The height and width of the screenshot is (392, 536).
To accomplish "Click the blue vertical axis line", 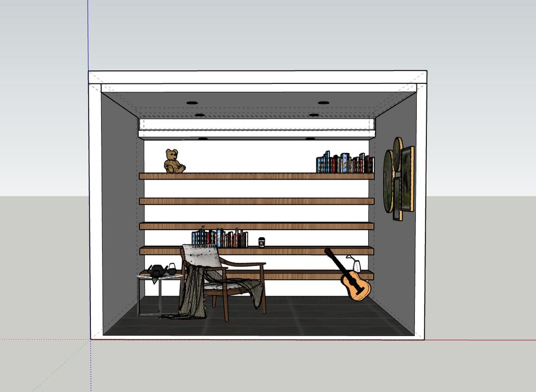I will [88, 35].
